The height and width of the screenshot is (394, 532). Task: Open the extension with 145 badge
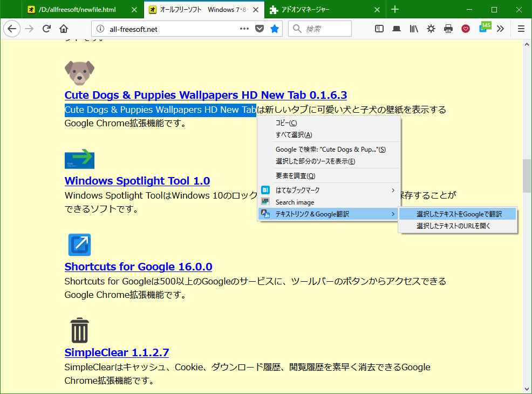pyautogui.click(x=485, y=28)
